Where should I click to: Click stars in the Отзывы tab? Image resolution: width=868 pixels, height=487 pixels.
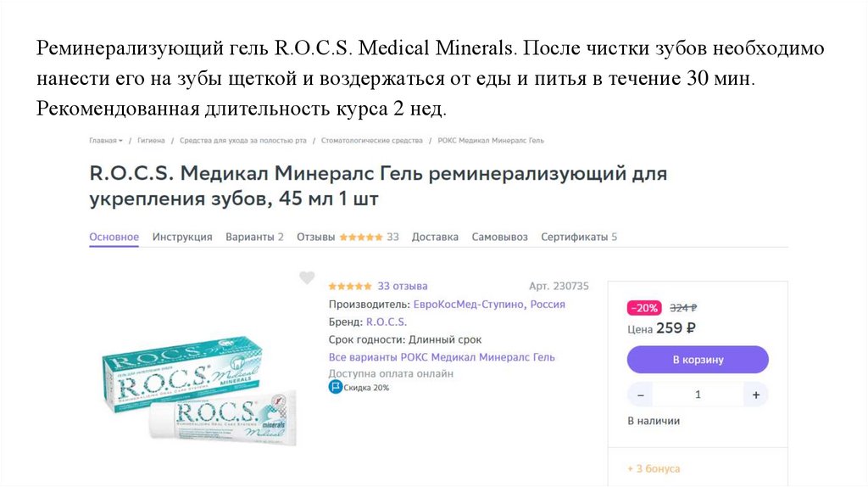(361, 237)
